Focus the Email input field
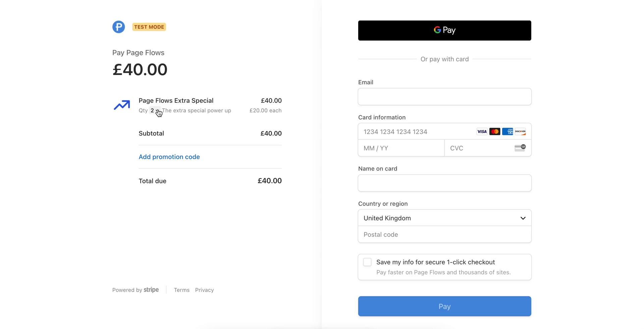The height and width of the screenshot is (329, 644). click(x=444, y=97)
